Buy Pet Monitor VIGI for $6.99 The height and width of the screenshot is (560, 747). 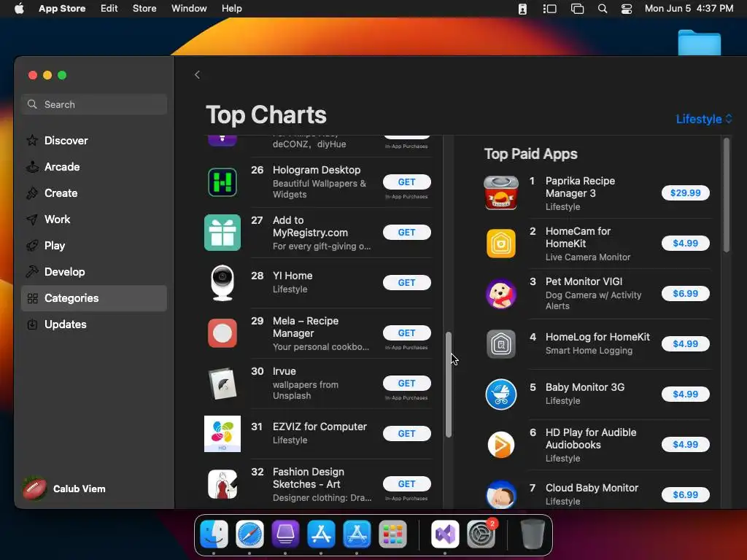[x=686, y=294]
